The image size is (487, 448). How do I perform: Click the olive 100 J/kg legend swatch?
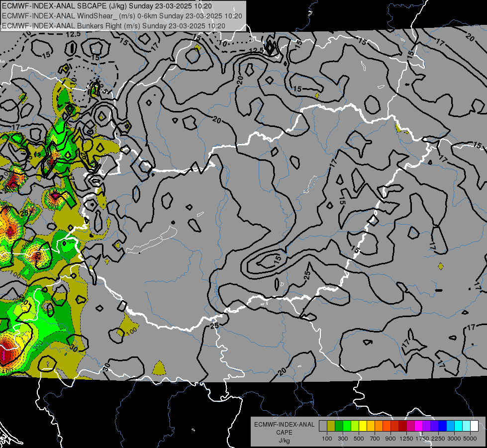click(x=331, y=426)
